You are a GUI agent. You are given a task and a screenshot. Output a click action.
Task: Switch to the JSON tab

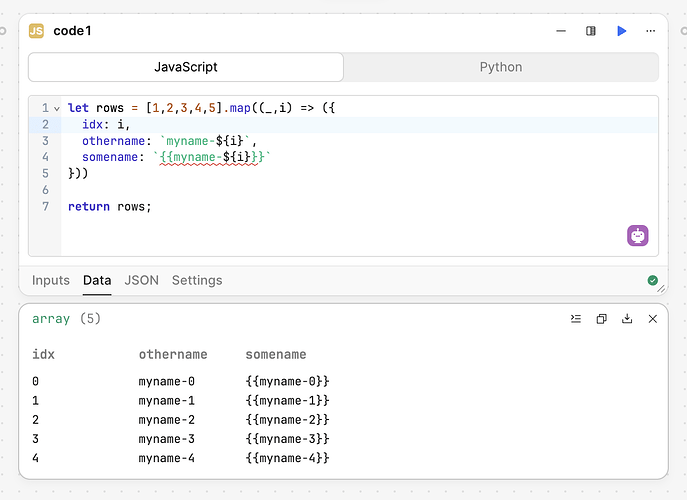coord(141,280)
